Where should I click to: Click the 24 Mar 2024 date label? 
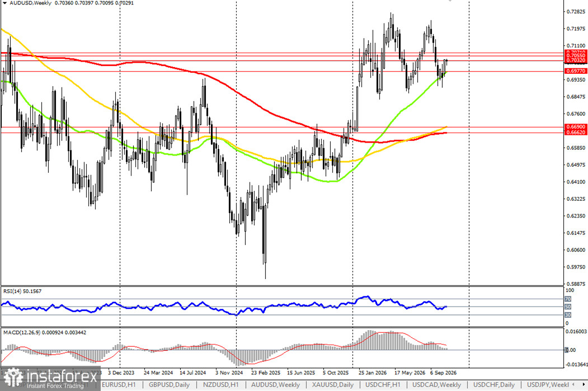click(158, 373)
